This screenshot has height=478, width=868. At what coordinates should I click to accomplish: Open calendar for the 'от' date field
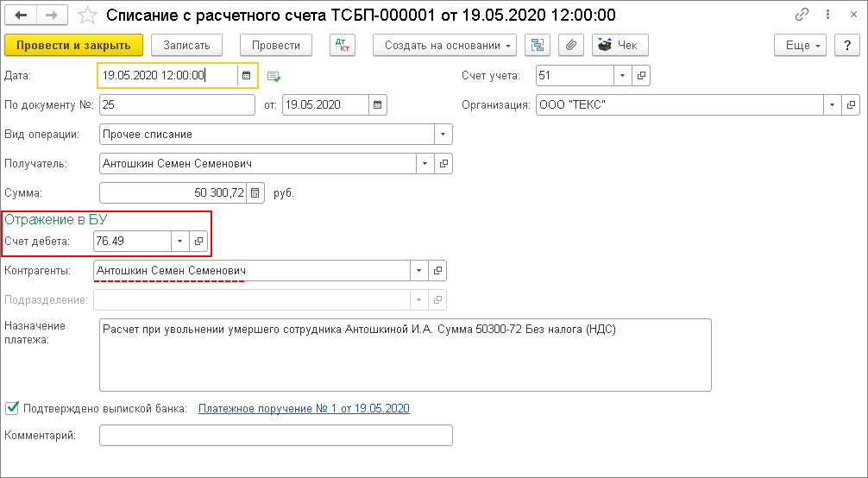tap(378, 104)
